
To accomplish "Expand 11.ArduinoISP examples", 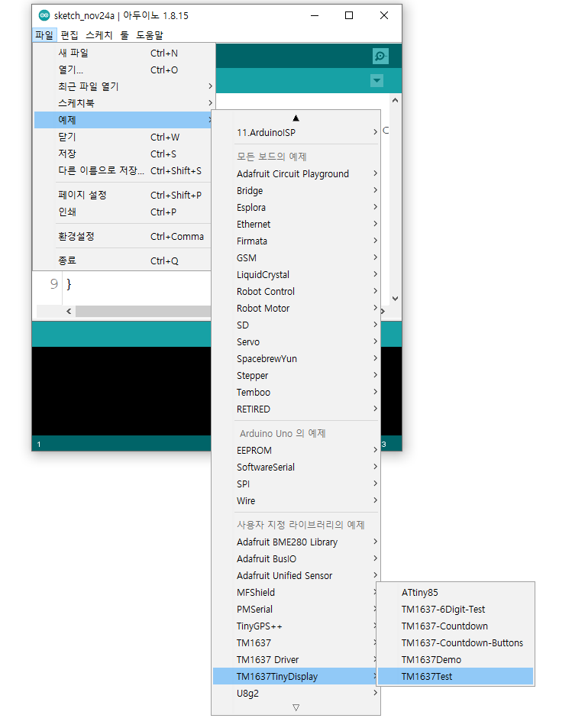I will tap(296, 132).
